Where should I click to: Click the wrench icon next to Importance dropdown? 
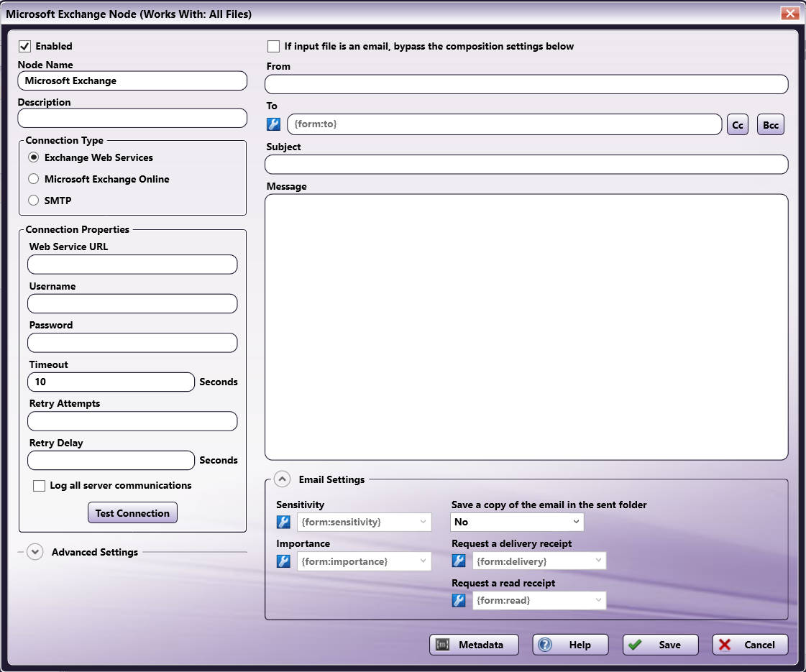coord(283,561)
